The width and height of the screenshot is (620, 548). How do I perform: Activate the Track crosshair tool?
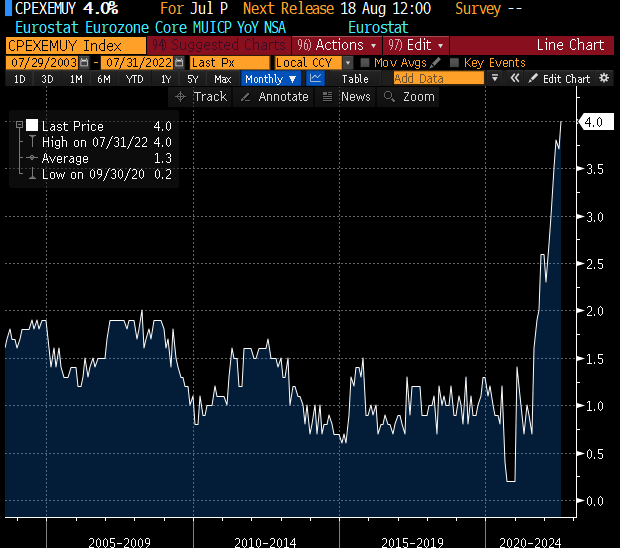(x=201, y=97)
